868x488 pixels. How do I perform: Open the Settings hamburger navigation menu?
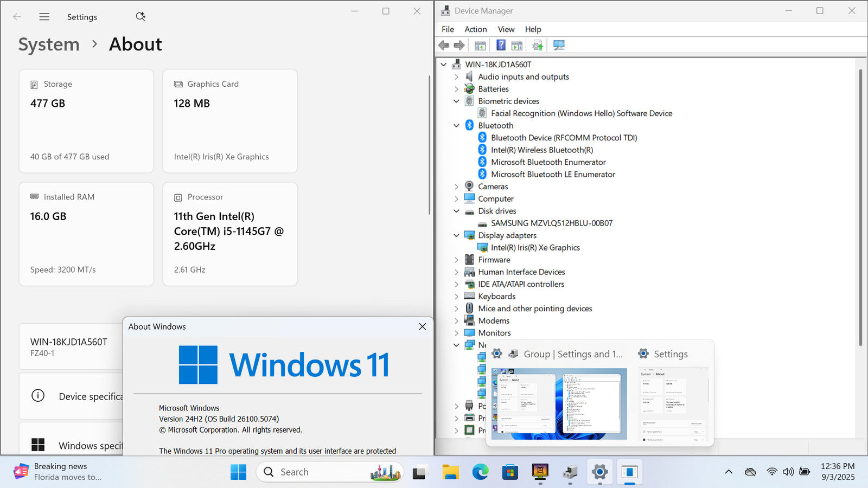point(44,17)
